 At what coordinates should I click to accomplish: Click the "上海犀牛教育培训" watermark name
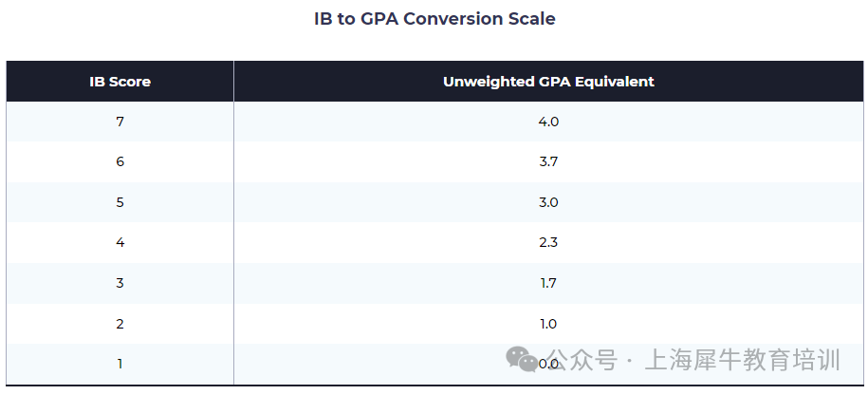[x=743, y=360]
